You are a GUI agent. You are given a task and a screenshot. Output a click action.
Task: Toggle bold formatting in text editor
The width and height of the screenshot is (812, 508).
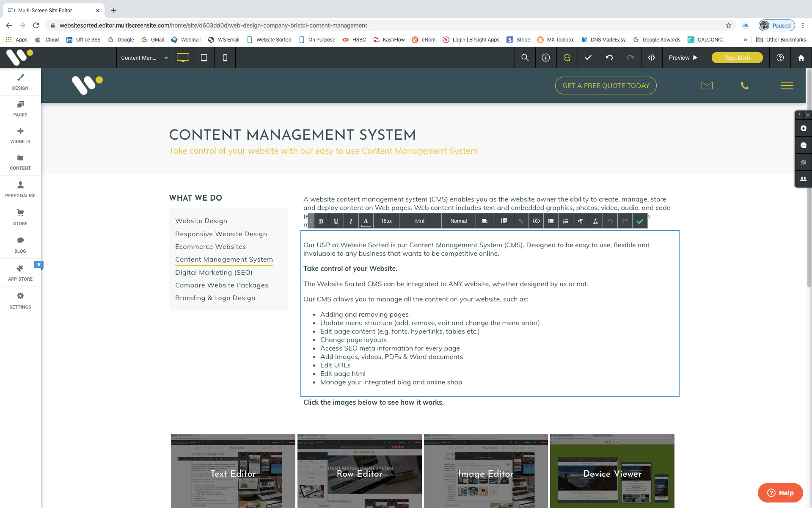pyautogui.click(x=321, y=221)
